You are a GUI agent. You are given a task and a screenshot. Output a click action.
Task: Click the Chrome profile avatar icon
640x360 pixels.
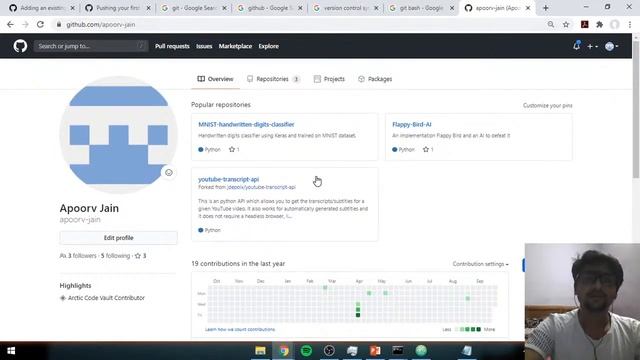click(x=615, y=24)
